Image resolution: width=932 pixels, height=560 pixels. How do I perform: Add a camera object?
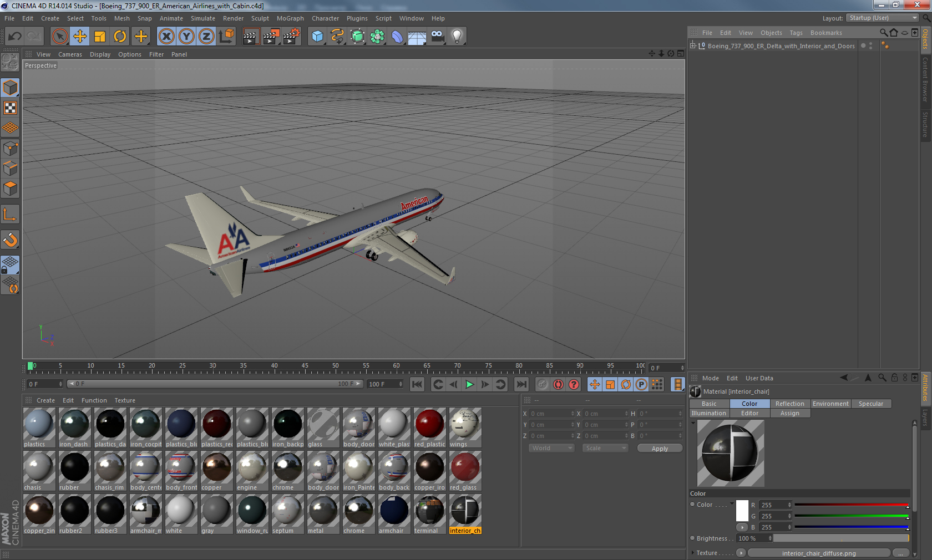(437, 37)
